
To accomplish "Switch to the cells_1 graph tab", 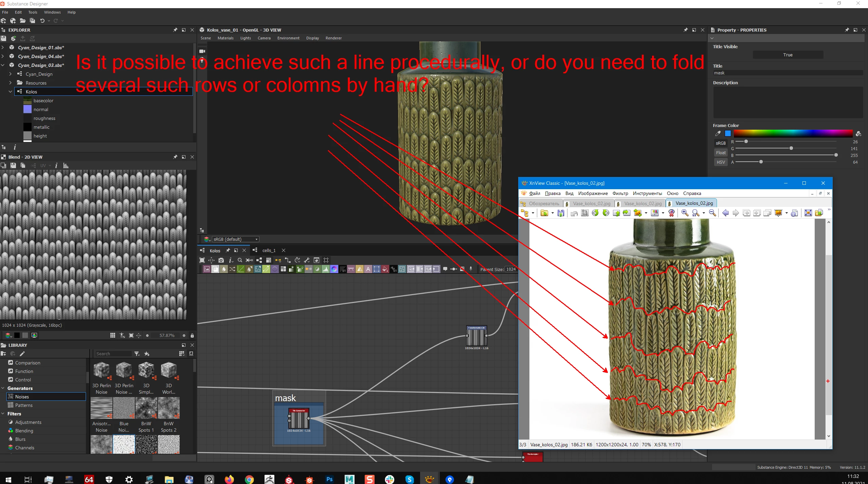I will 269,250.
